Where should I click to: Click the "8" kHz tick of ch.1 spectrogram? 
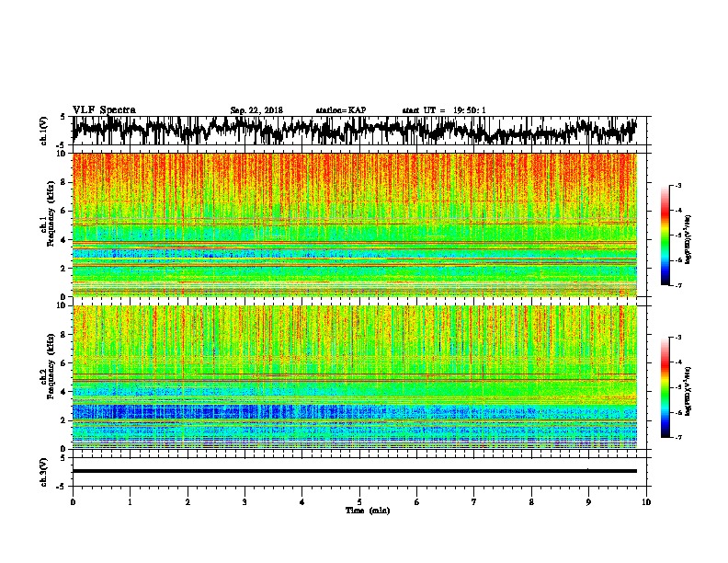click(x=65, y=182)
